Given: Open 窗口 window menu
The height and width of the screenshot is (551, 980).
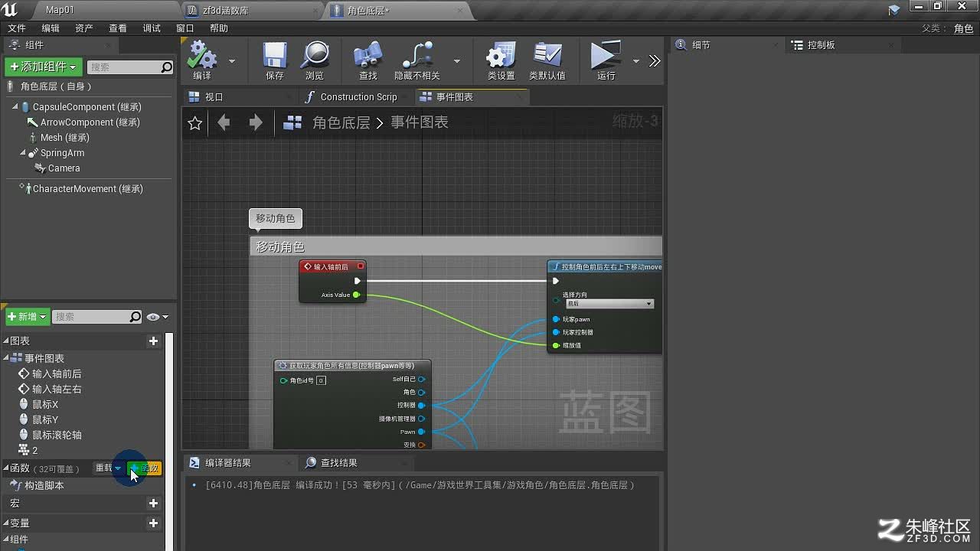Looking at the screenshot, I should (x=185, y=28).
